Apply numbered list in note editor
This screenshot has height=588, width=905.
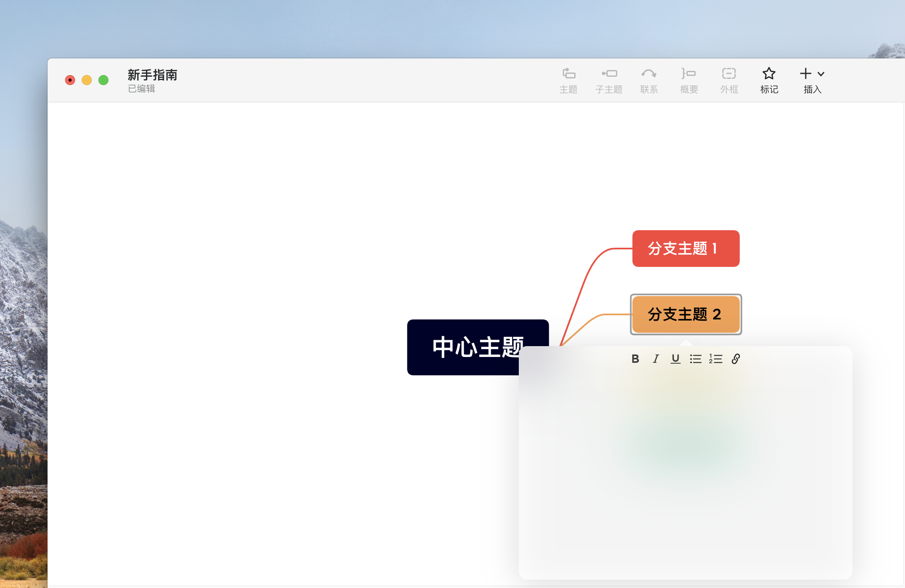pos(716,359)
